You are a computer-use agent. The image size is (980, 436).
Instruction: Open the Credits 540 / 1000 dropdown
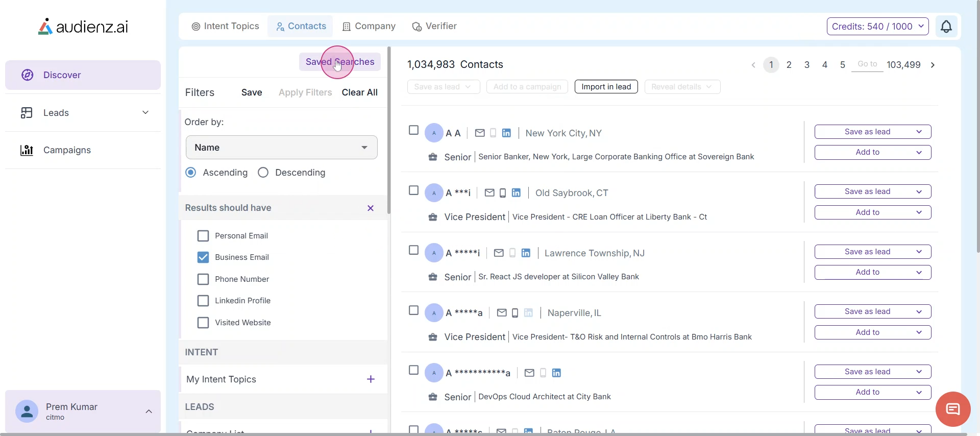tap(878, 27)
